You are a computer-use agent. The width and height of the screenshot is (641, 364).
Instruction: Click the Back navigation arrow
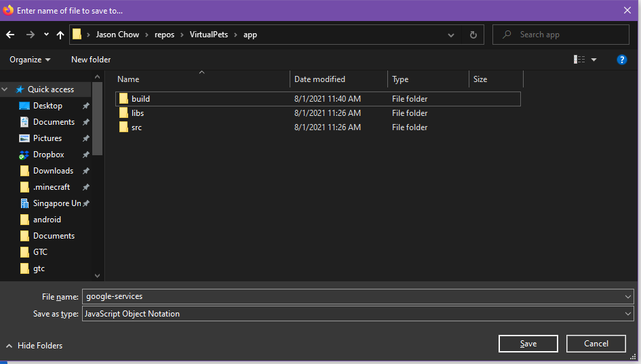click(x=10, y=35)
